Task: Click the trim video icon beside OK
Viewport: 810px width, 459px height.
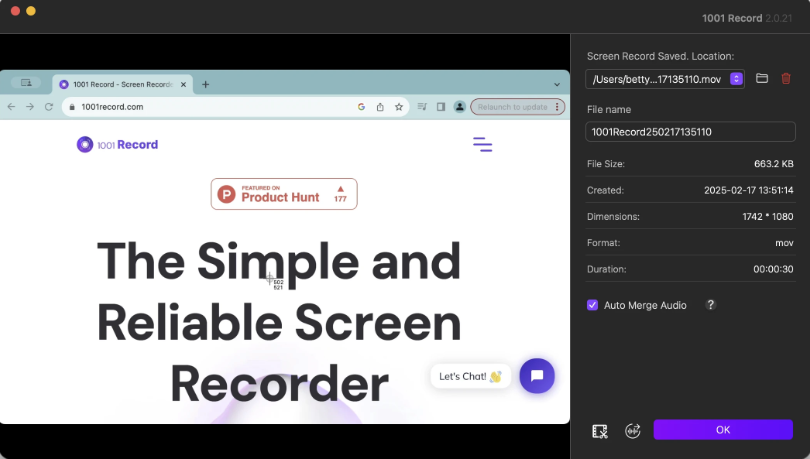Action: tap(600, 431)
